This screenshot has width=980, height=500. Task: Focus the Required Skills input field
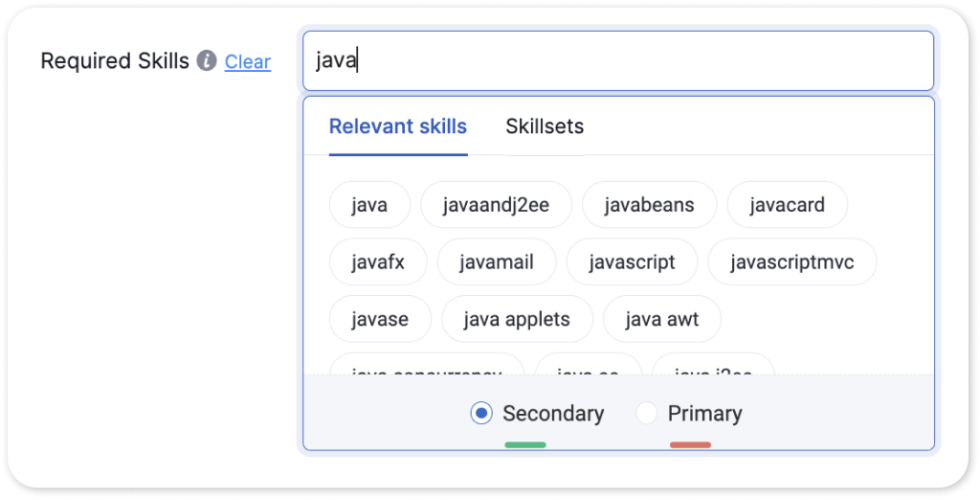(x=618, y=61)
